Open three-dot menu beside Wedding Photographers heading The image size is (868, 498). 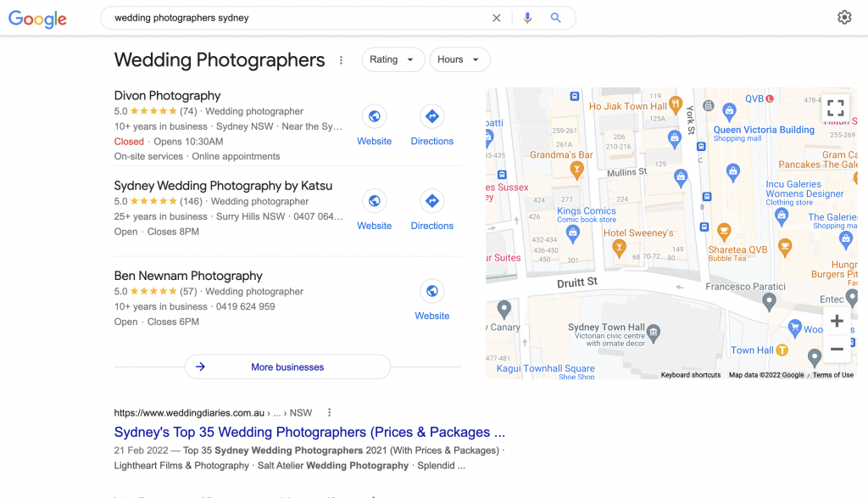(x=341, y=60)
